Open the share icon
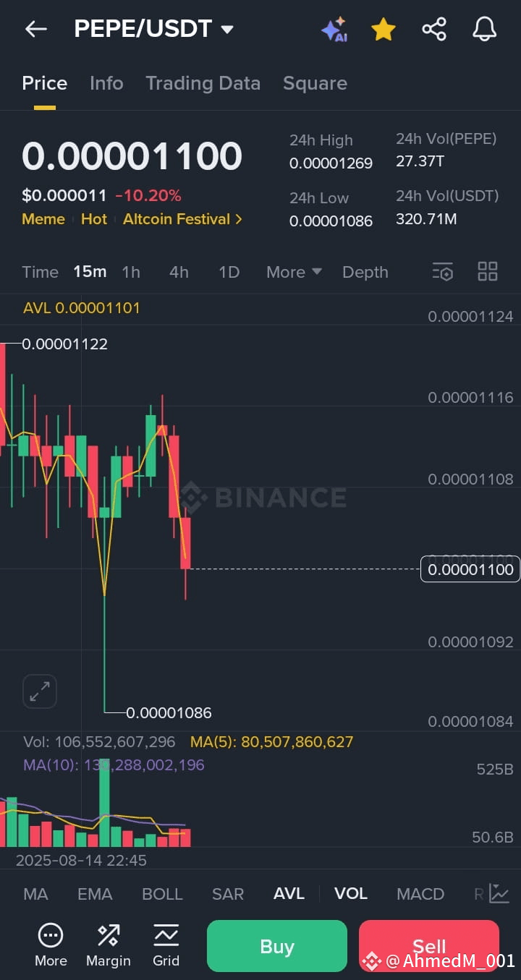 pyautogui.click(x=434, y=30)
